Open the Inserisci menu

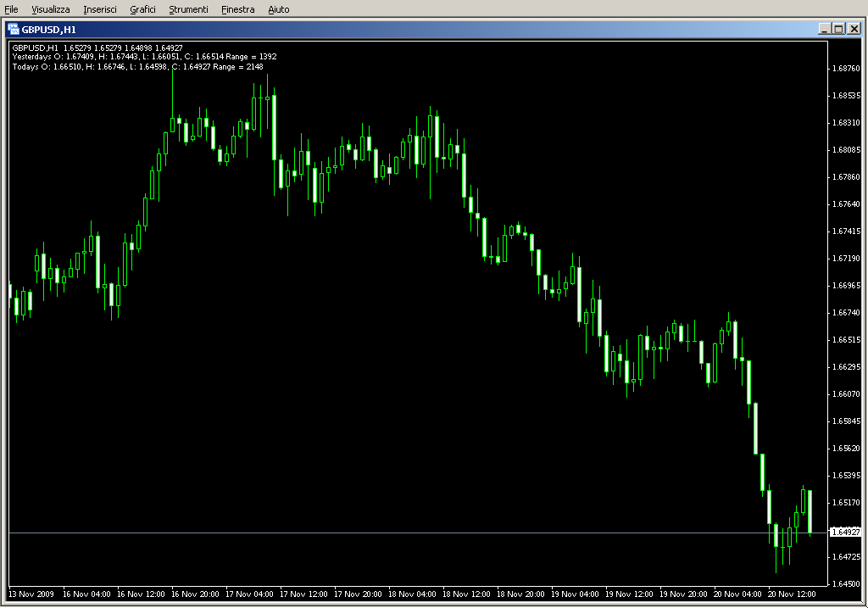click(100, 9)
